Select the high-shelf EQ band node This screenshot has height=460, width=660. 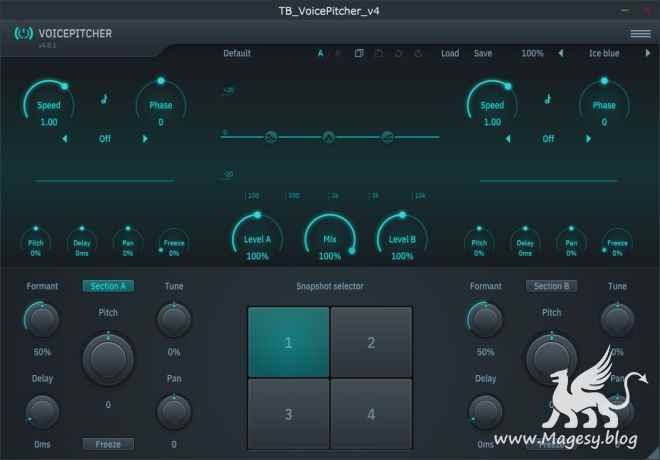click(388, 137)
